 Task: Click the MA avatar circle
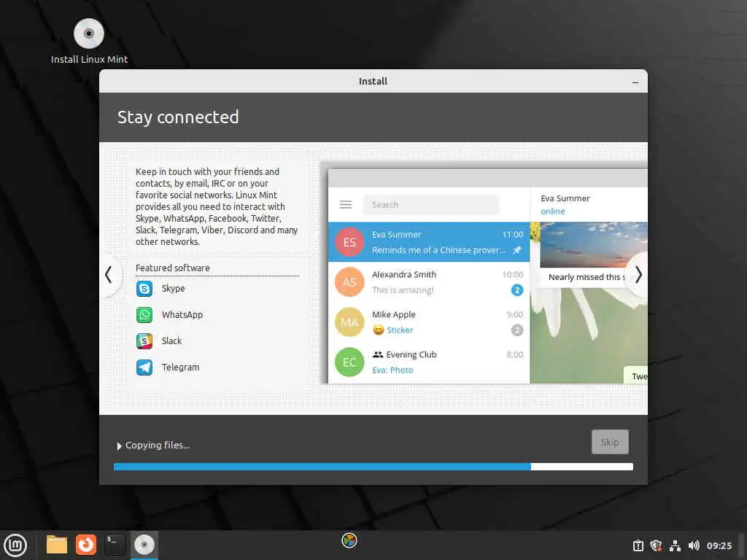(x=349, y=322)
